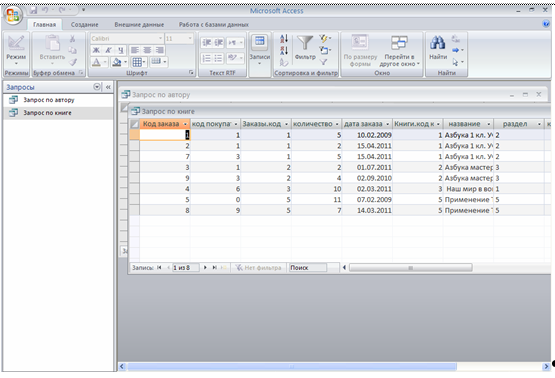Click the Наш мир title cell

pos(468,189)
